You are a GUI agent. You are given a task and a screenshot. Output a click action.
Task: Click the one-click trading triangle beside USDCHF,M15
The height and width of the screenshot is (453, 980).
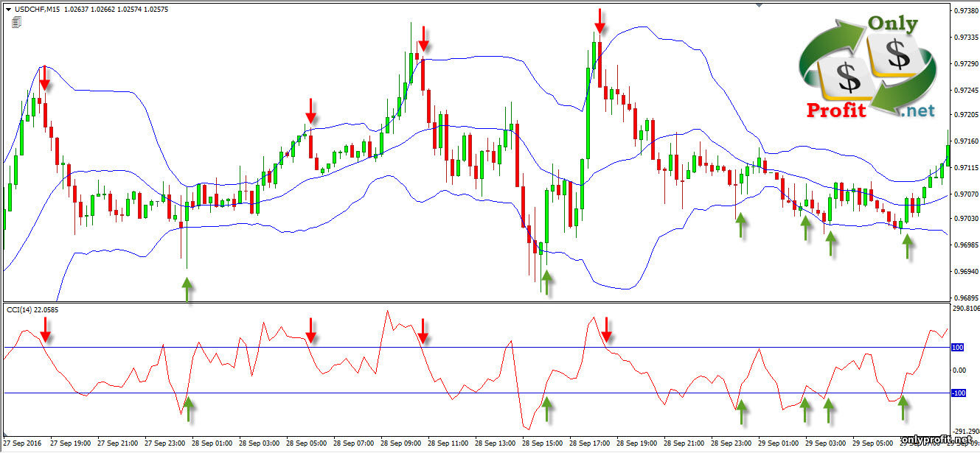pyautogui.click(x=7, y=9)
